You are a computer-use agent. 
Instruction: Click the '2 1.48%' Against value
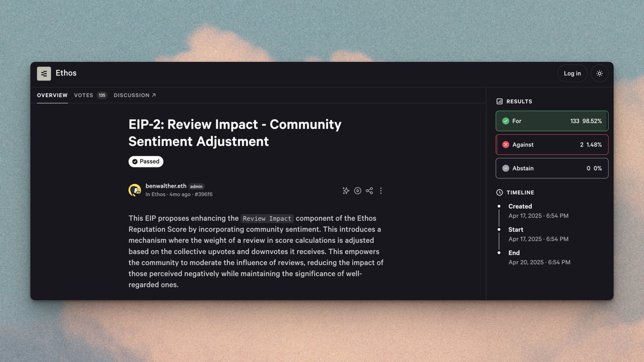[x=591, y=144]
